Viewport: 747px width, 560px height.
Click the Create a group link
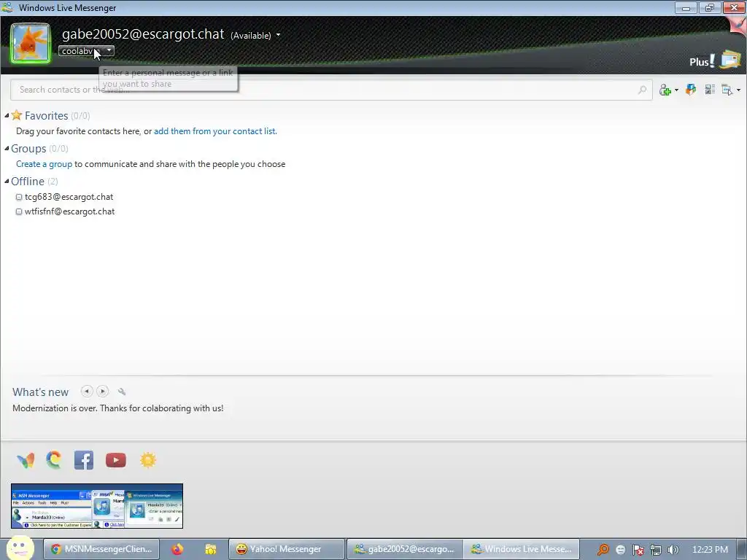click(44, 164)
